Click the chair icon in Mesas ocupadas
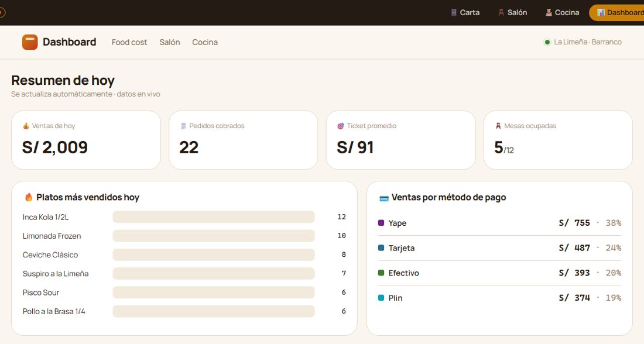The image size is (644, 344). click(498, 126)
